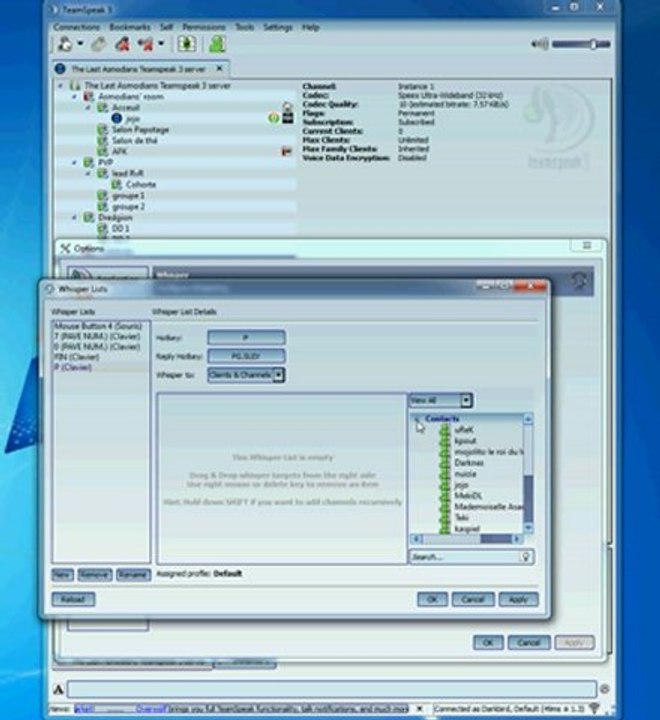Click the Asmodians' room red channel icon
The image size is (660, 720).
pyautogui.click(x=88, y=96)
